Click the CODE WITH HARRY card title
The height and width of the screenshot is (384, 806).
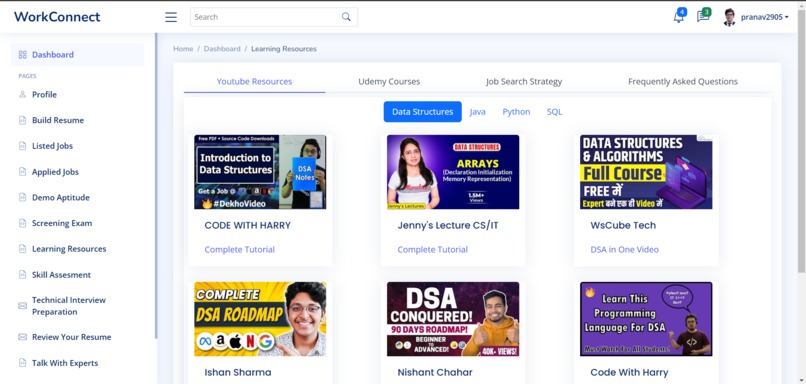[247, 225]
